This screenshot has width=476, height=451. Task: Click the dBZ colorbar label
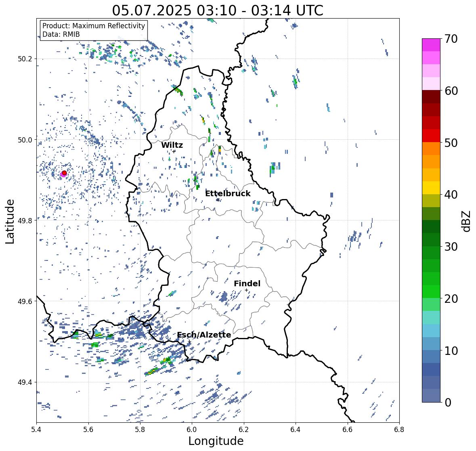click(x=467, y=221)
